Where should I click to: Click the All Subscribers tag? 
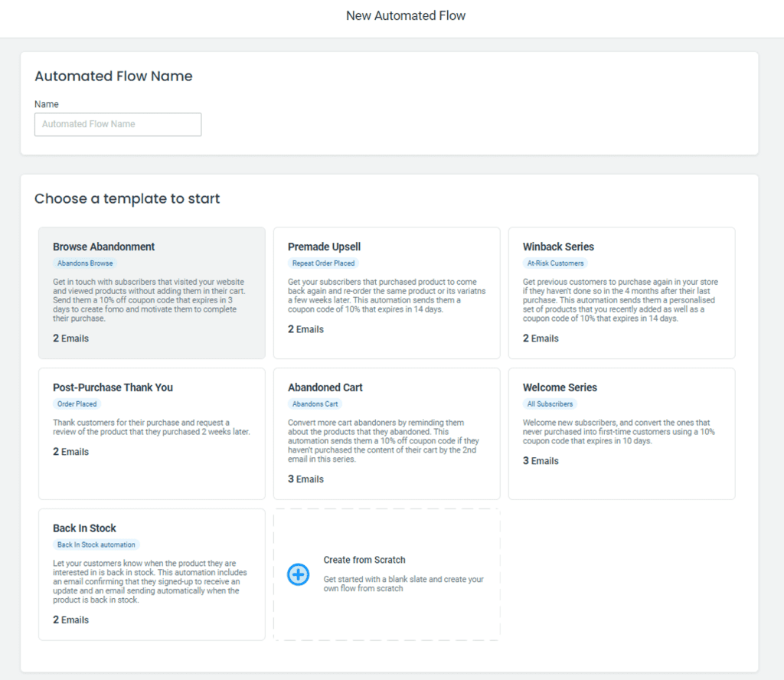[x=550, y=404]
